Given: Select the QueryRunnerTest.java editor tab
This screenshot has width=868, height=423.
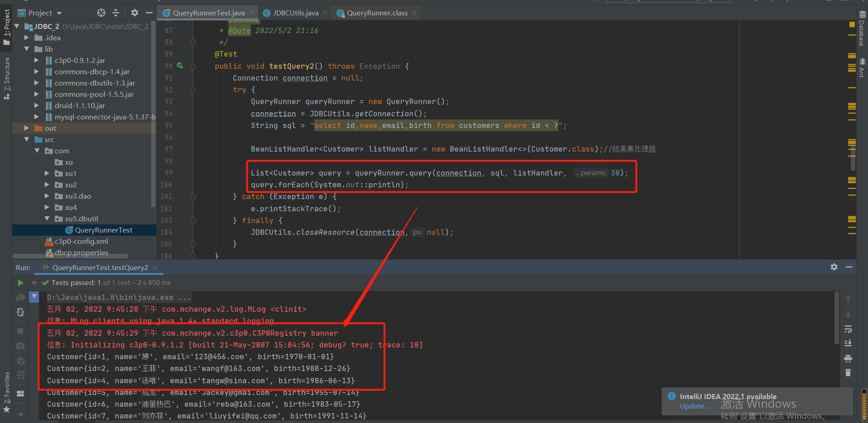Looking at the screenshot, I should [x=208, y=13].
